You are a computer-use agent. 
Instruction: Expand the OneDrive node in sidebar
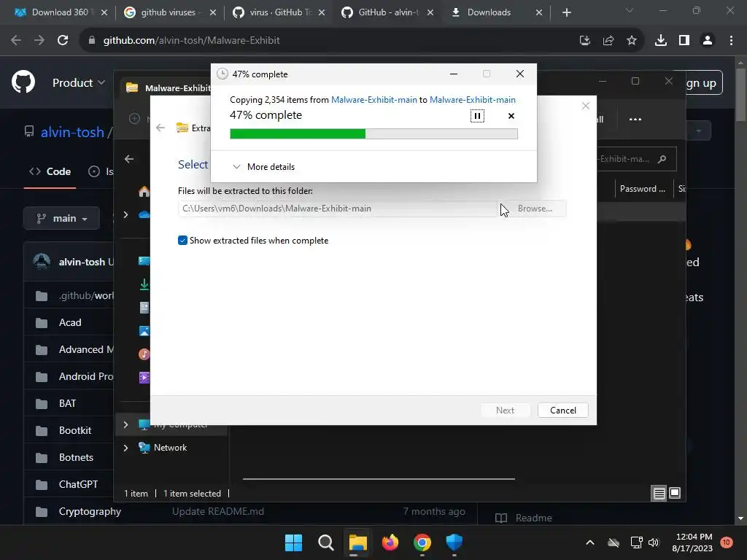point(125,215)
